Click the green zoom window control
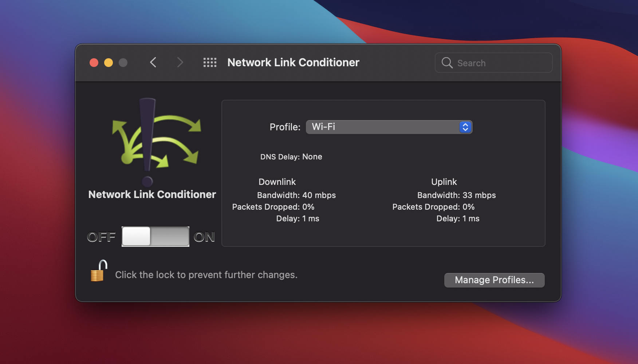Image resolution: width=638 pixels, height=364 pixels. coord(123,62)
